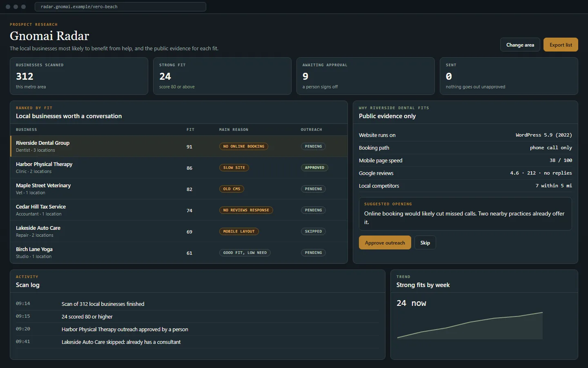
Task: Click the APPROVED outreach status badge
Action: coord(314,168)
